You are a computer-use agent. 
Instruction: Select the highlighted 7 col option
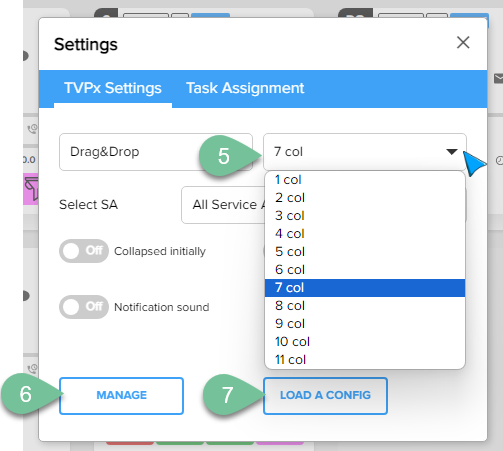coord(365,288)
